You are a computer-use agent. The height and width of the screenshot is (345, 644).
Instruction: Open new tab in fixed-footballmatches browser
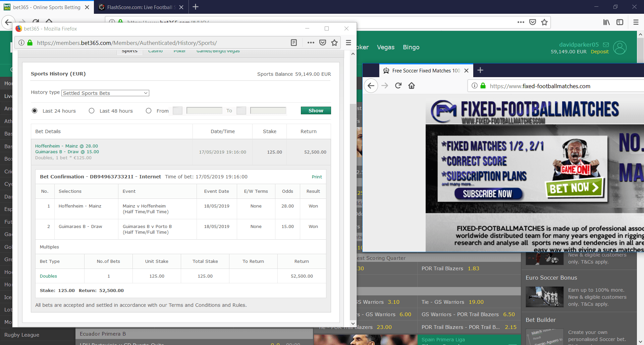(x=480, y=70)
